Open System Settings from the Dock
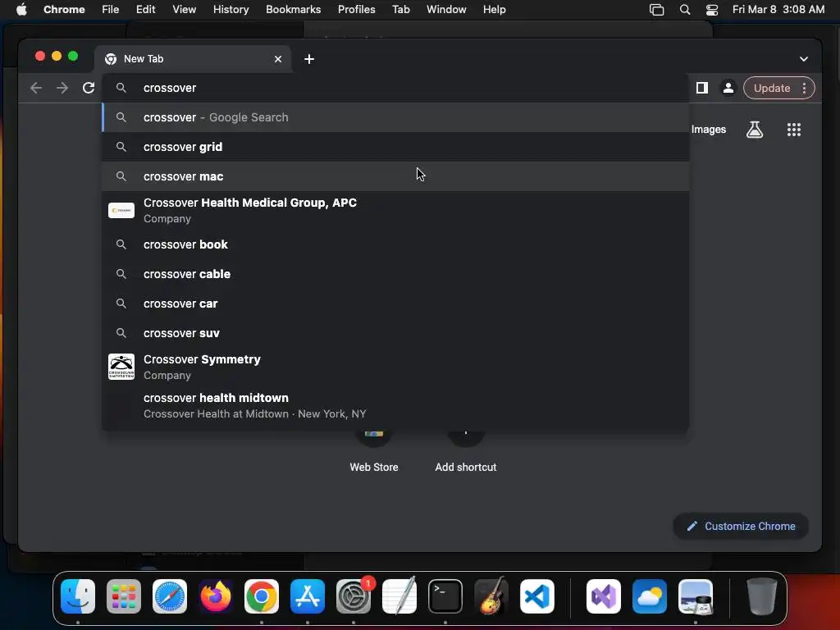Image resolution: width=840 pixels, height=630 pixels. pos(354,596)
